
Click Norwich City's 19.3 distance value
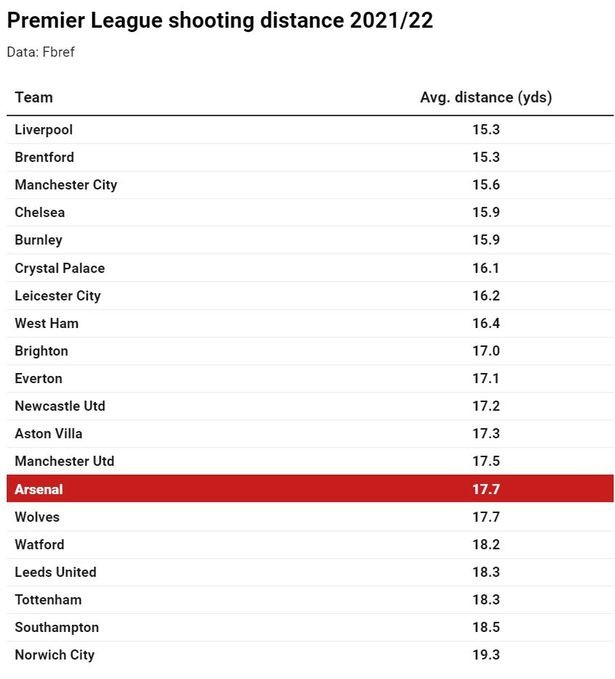click(x=486, y=655)
